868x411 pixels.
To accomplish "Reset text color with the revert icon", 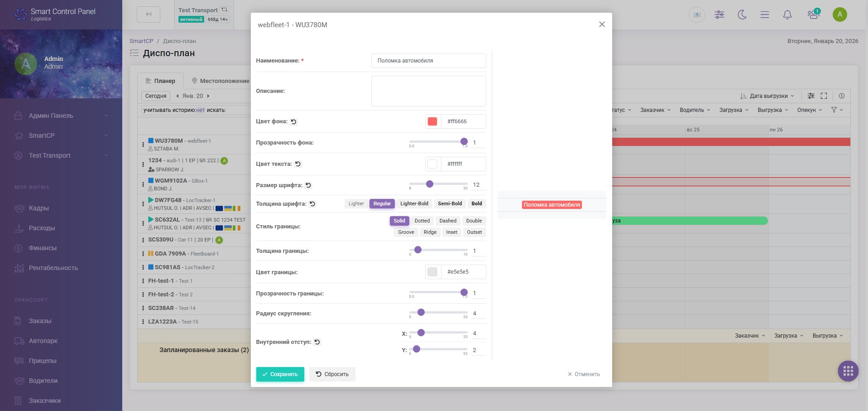I will pyautogui.click(x=298, y=164).
